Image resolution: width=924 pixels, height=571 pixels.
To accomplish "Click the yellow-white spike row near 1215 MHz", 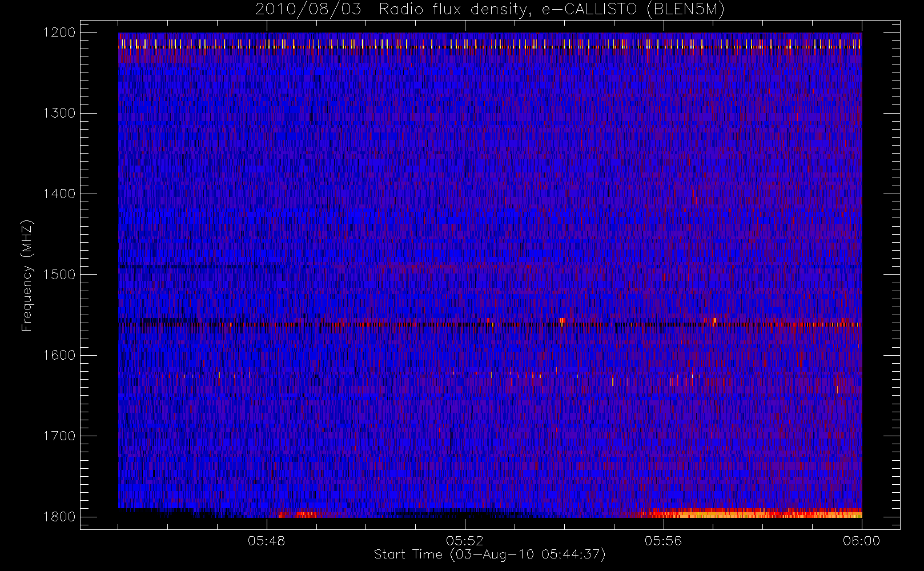I will 490,44.
